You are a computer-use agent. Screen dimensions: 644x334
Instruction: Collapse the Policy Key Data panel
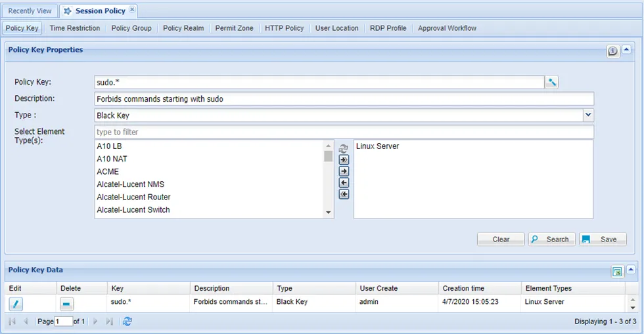631,270
